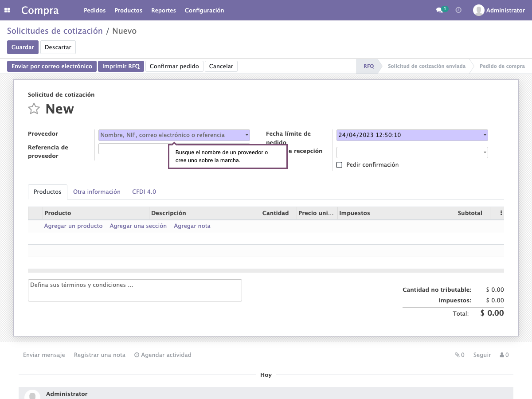Click Agregar nota link
The image size is (532, 399).
[x=192, y=226]
